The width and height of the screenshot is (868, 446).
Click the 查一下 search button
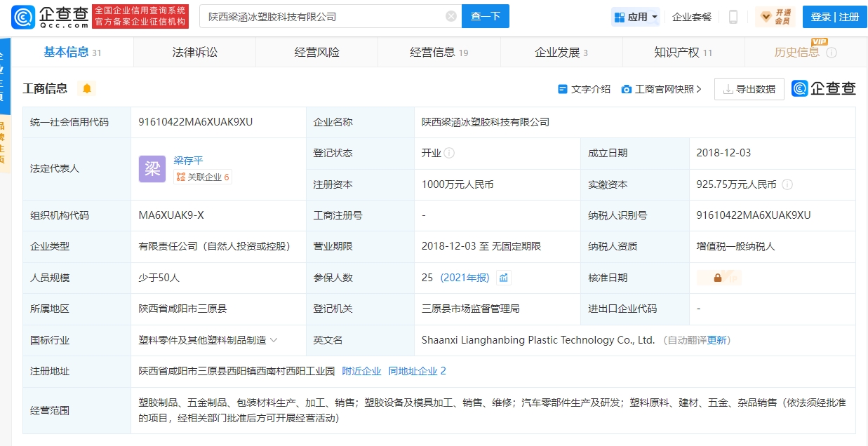click(485, 17)
